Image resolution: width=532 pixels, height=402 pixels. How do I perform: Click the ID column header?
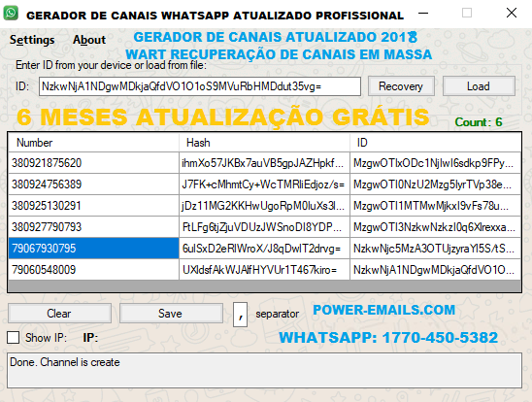click(436, 143)
